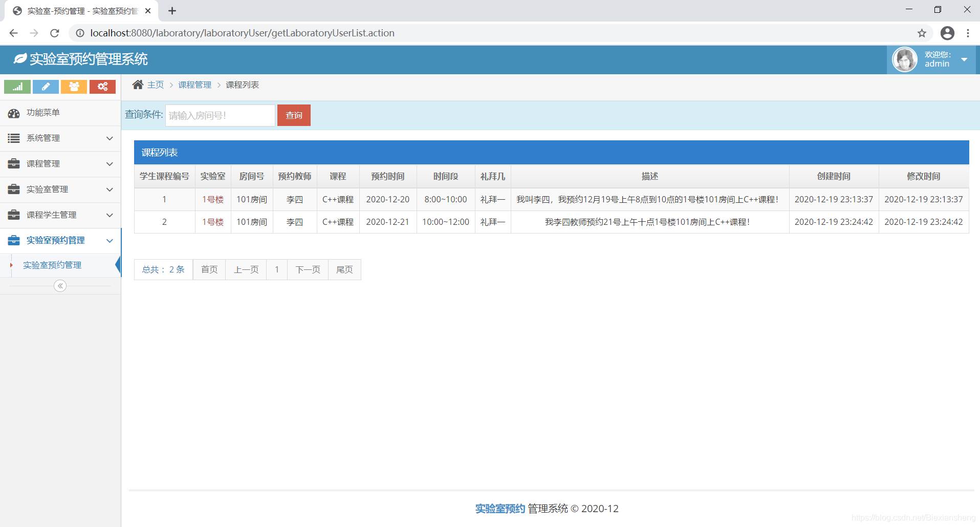Click the briefcase icon beside 实验室预约管理
980x527 pixels.
[14, 241]
